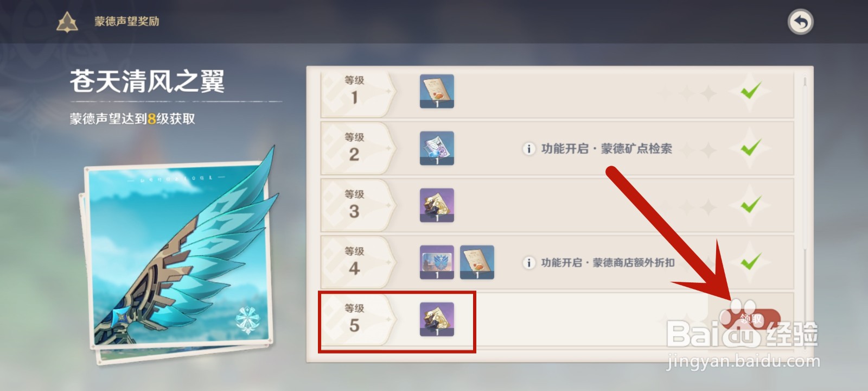Click level 3 claimed checkmark

751,205
